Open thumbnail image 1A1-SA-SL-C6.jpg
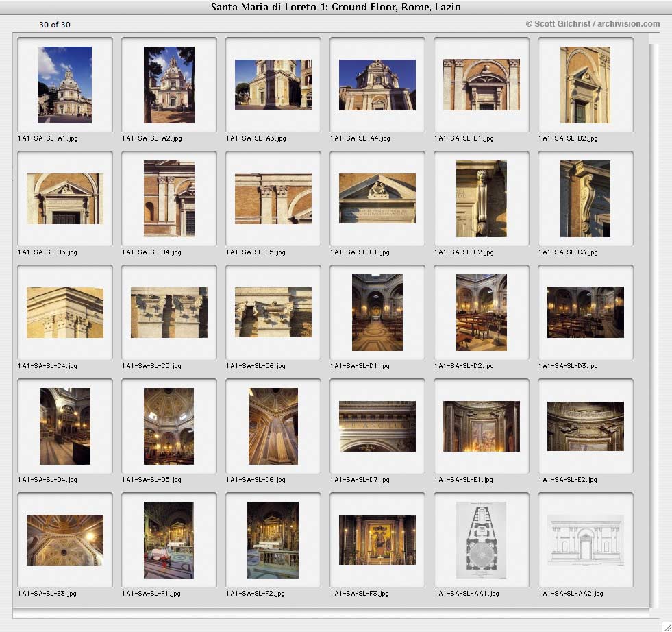Screen dimensions: 672x632 273,312
